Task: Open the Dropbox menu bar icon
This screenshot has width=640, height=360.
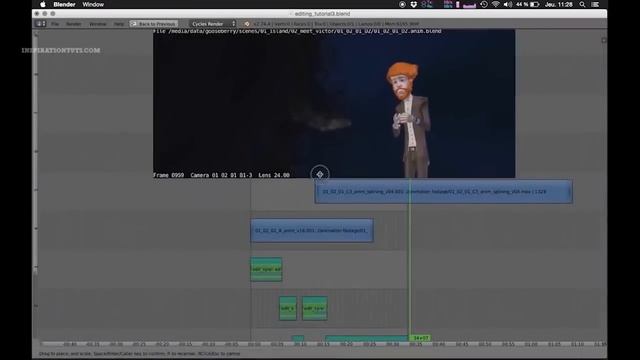Action: click(x=413, y=4)
